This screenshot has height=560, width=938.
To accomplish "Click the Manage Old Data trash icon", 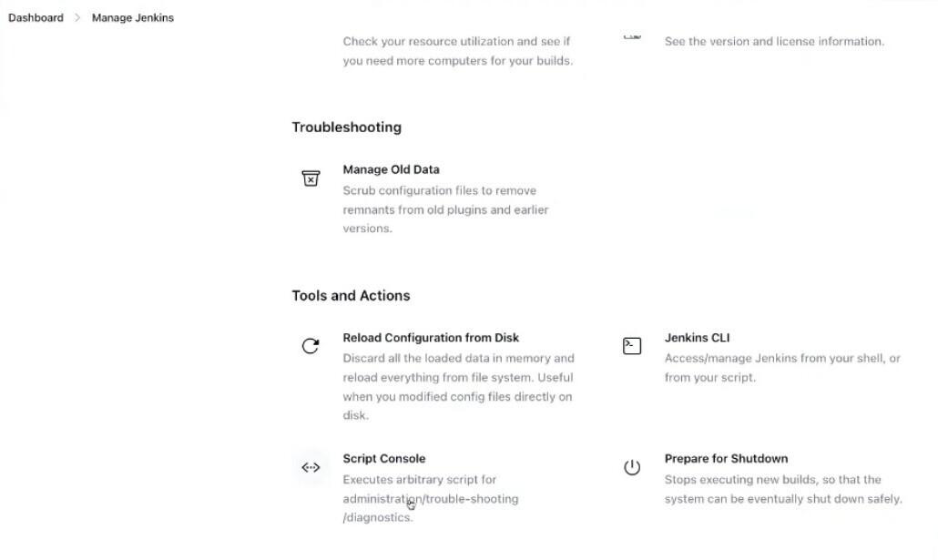I will (x=311, y=178).
